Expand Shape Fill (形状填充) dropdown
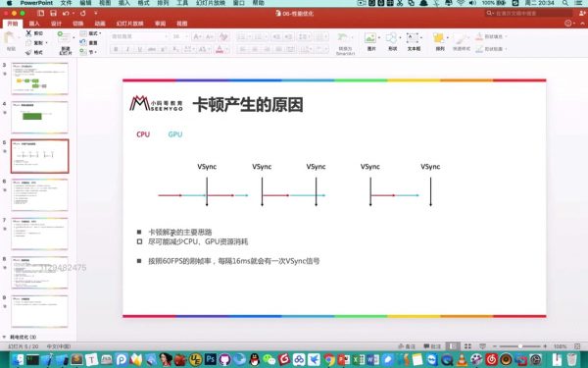 click(x=506, y=36)
